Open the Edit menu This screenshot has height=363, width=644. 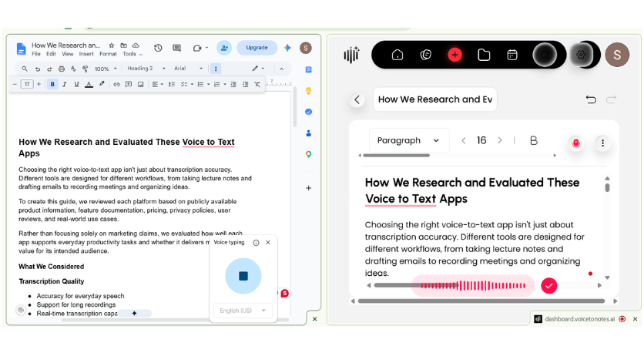(51, 54)
